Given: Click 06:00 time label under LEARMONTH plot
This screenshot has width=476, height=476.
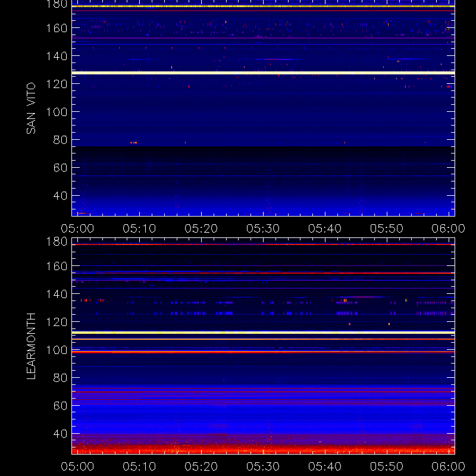Looking at the screenshot, I should coord(449,466).
